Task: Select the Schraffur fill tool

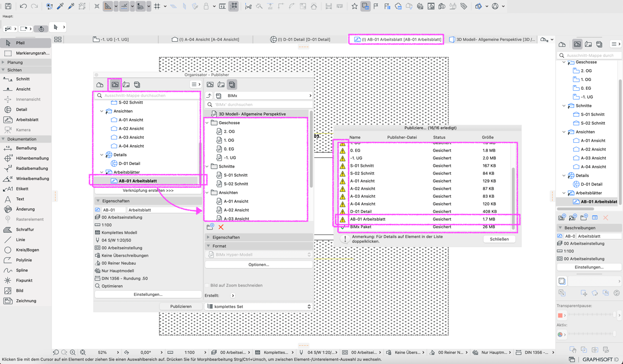Action: [26, 229]
